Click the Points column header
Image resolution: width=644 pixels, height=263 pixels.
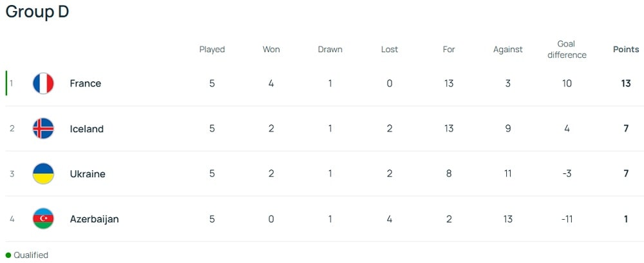pyautogui.click(x=626, y=50)
